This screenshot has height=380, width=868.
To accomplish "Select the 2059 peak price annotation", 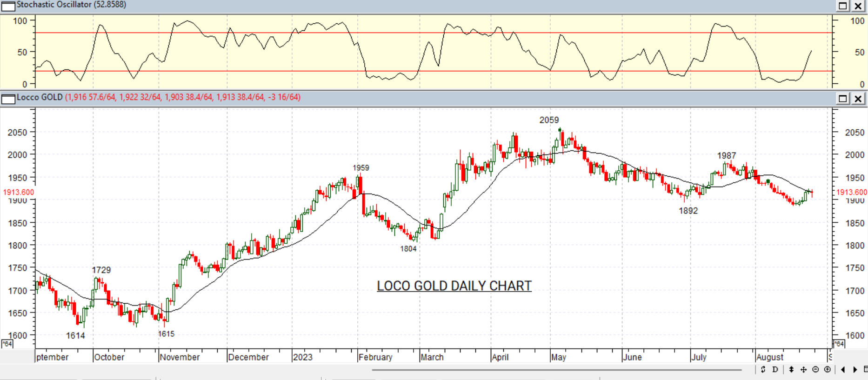I will point(549,120).
